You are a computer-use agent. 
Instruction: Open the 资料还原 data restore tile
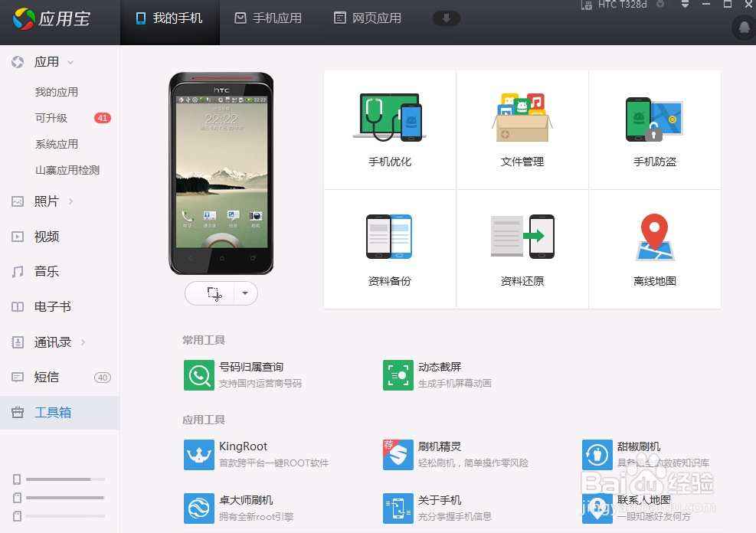pos(522,249)
